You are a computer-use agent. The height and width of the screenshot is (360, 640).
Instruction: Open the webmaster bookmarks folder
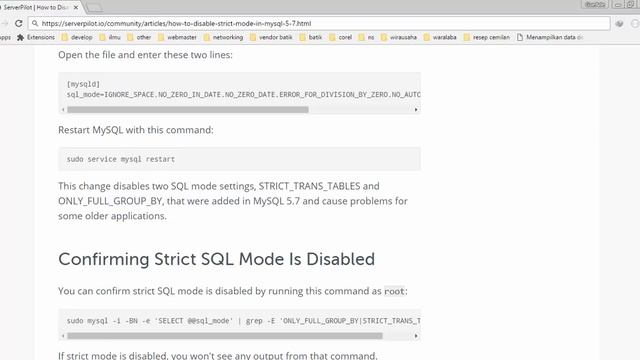(177, 37)
